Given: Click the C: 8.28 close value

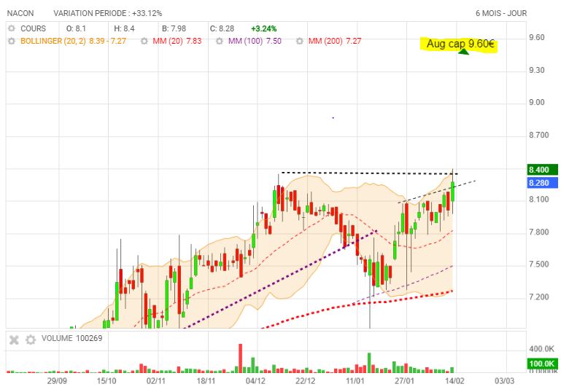Looking at the screenshot, I should (222, 28).
